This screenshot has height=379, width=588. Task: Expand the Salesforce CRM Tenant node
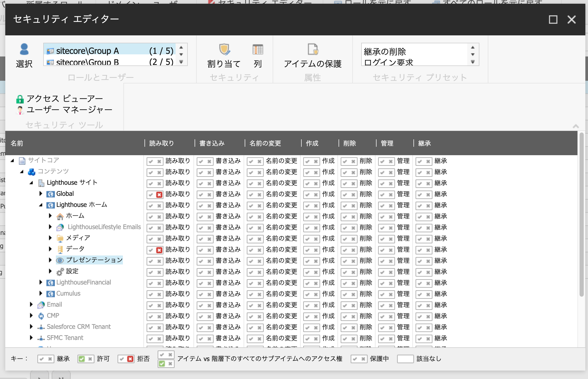(31, 326)
